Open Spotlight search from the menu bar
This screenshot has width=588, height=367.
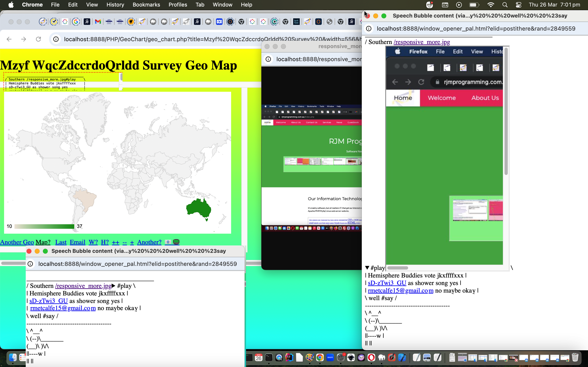(x=505, y=5)
